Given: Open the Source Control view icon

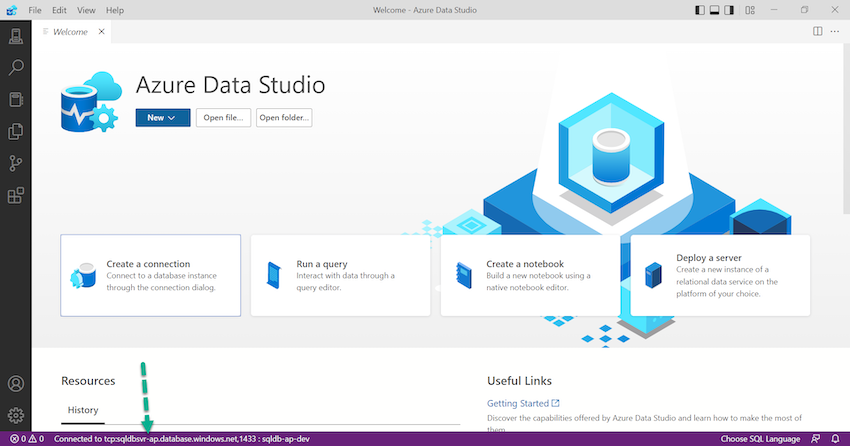Looking at the screenshot, I should point(16,164).
